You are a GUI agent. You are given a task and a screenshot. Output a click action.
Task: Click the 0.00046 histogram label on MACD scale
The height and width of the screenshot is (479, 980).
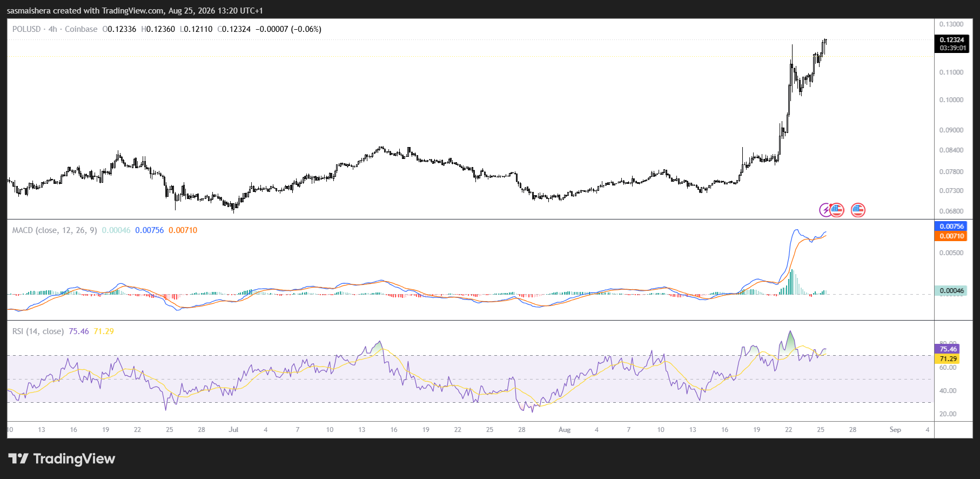(x=951, y=291)
